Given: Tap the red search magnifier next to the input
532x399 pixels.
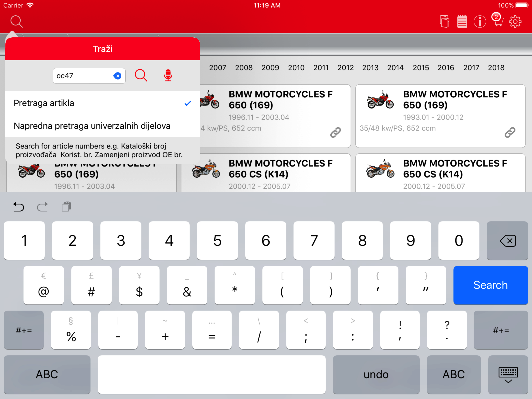Looking at the screenshot, I should tap(141, 76).
